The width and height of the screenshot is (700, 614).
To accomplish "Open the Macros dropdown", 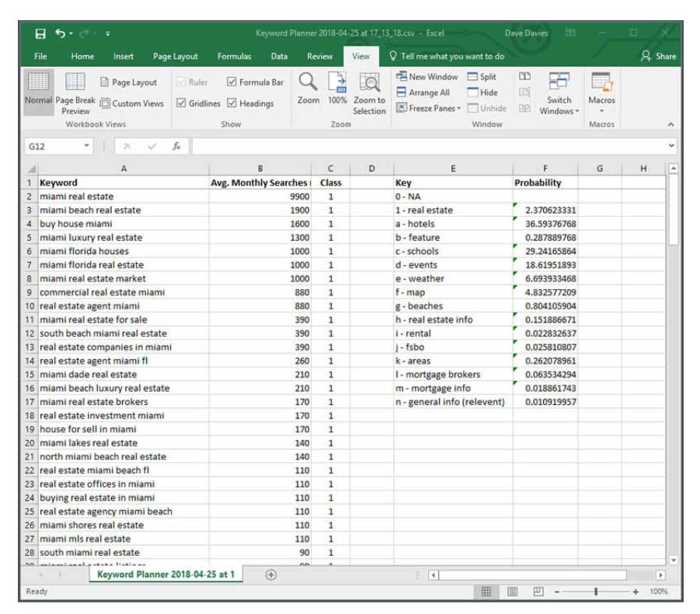I will click(601, 94).
